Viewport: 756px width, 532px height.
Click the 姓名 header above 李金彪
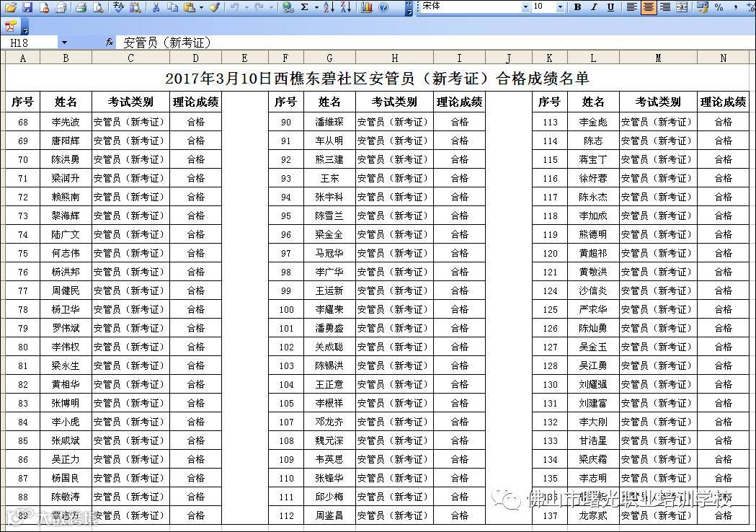pyautogui.click(x=593, y=102)
